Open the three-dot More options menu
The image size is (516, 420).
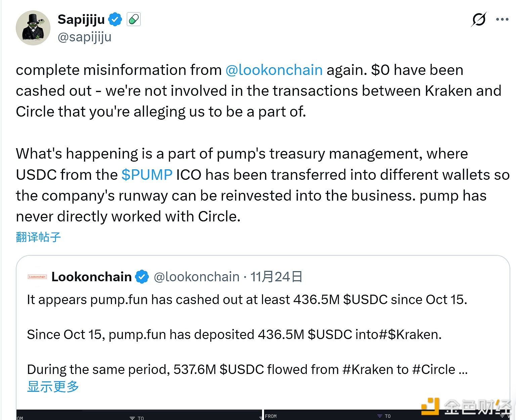(x=502, y=19)
